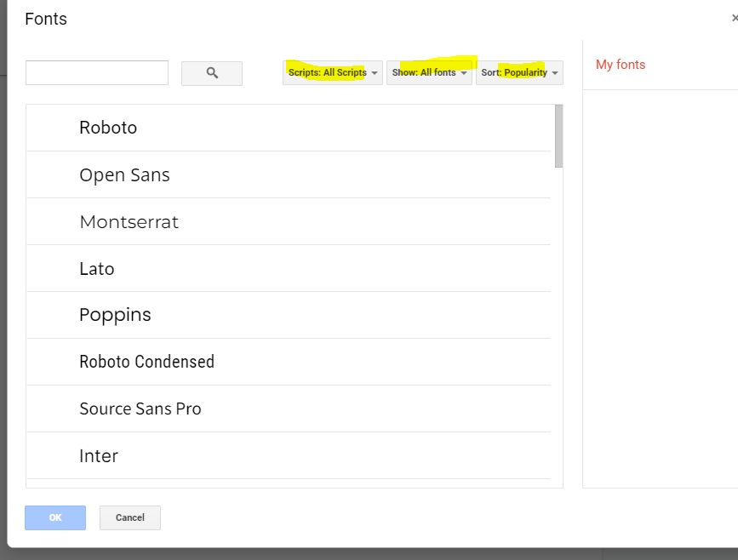This screenshot has width=738, height=560.
Task: Select the Roboto Condensed font
Action: [x=289, y=362]
